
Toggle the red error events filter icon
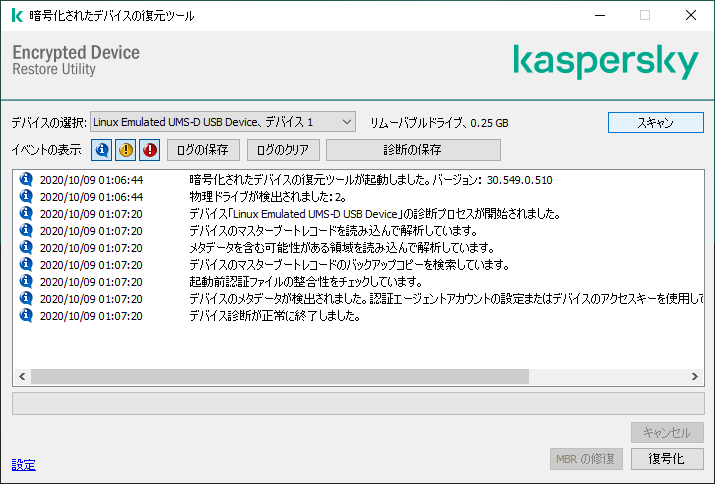point(150,150)
